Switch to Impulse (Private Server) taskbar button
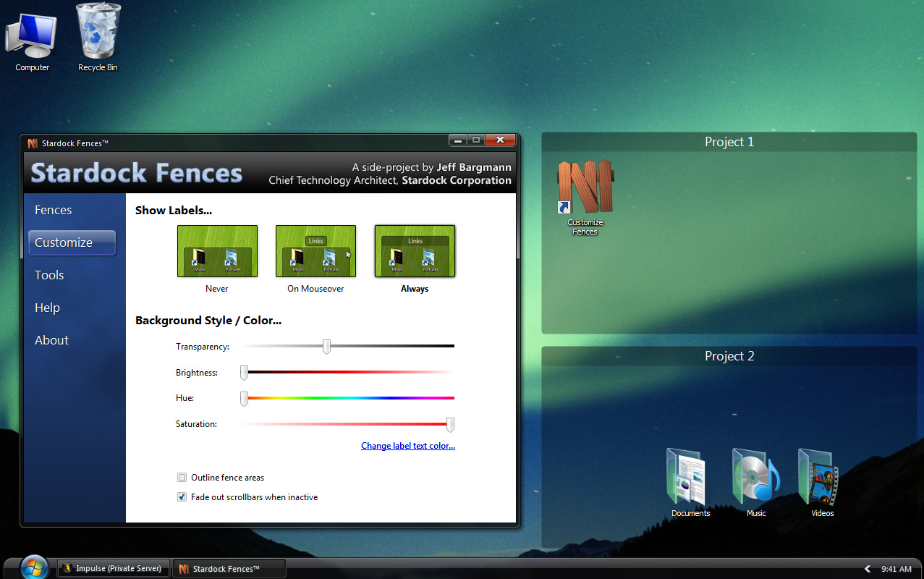Image resolution: width=924 pixels, height=579 pixels. click(x=114, y=568)
